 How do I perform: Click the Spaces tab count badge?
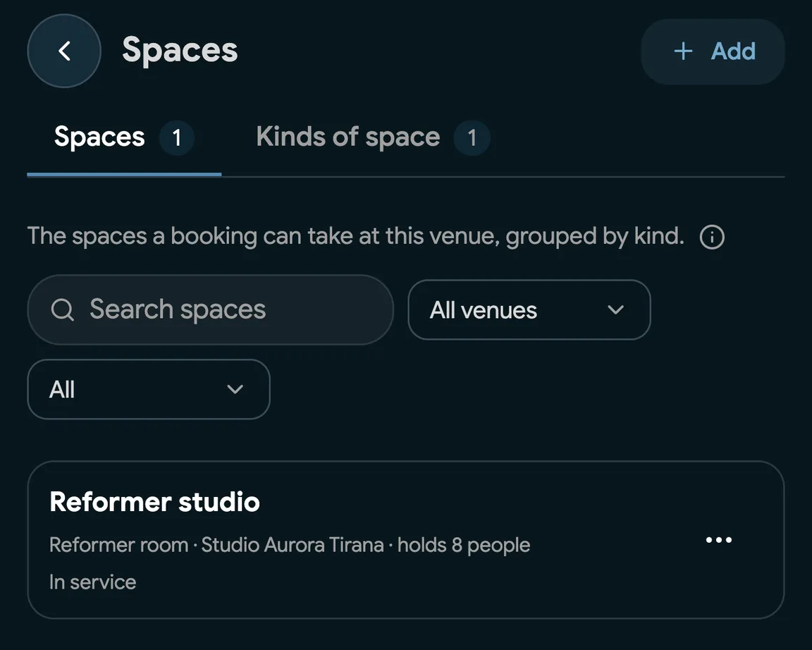coord(177,137)
